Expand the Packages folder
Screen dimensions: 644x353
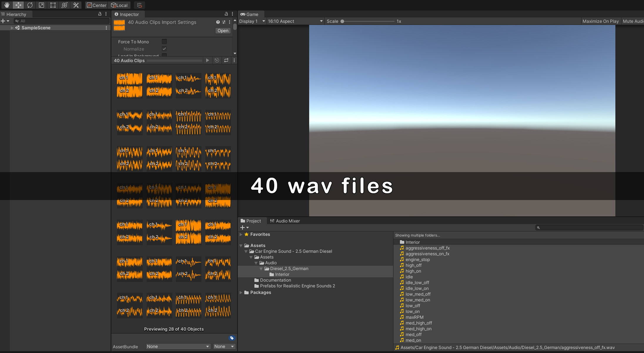241,292
